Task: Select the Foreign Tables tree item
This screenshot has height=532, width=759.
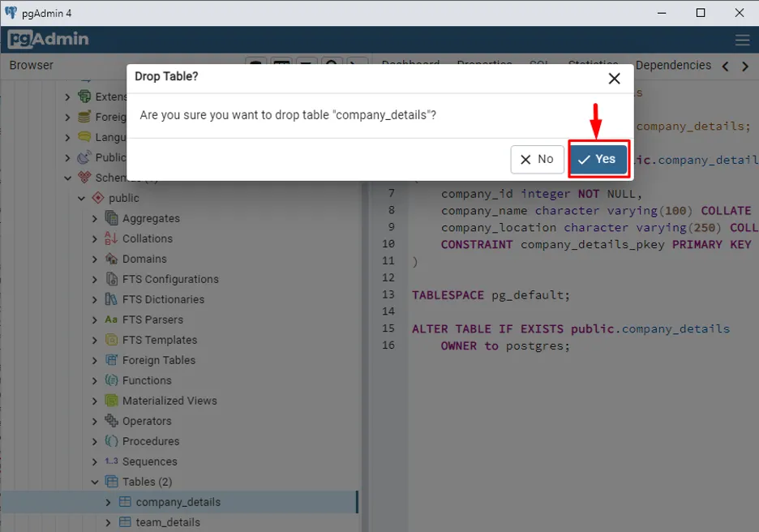Action: [158, 360]
